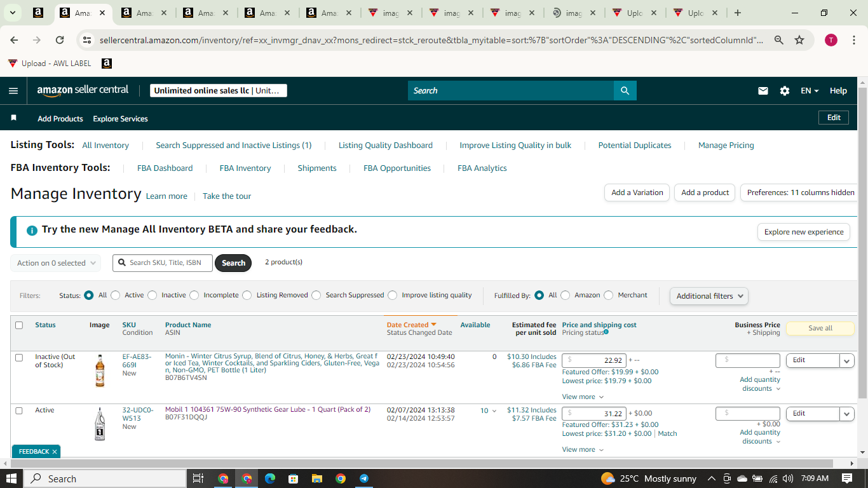Open the Amazon bookmark icon in bookmarks bar
This screenshot has height=488, width=868.
107,64
